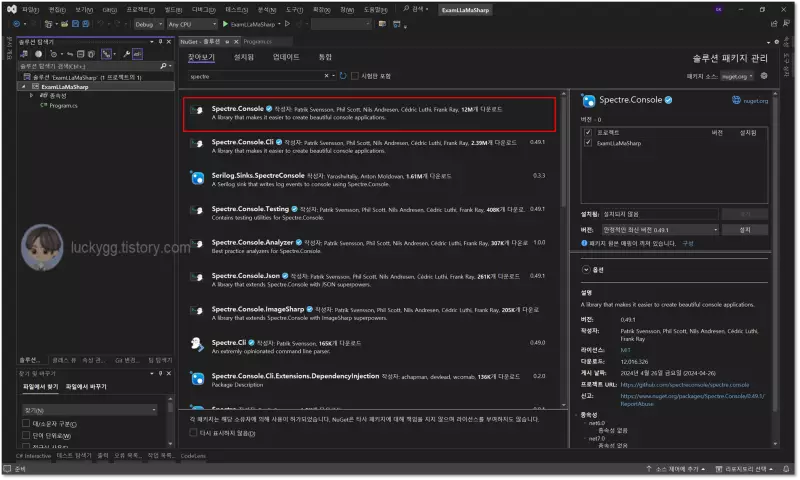Screen dimensions: 800x480
Task: Open the Output tab at the bottom
Action: pyautogui.click(x=103, y=456)
